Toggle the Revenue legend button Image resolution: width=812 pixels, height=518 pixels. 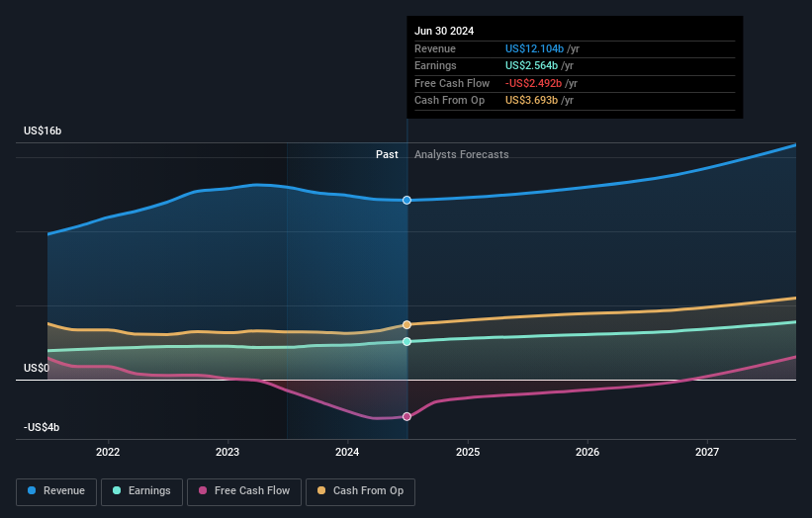56,491
